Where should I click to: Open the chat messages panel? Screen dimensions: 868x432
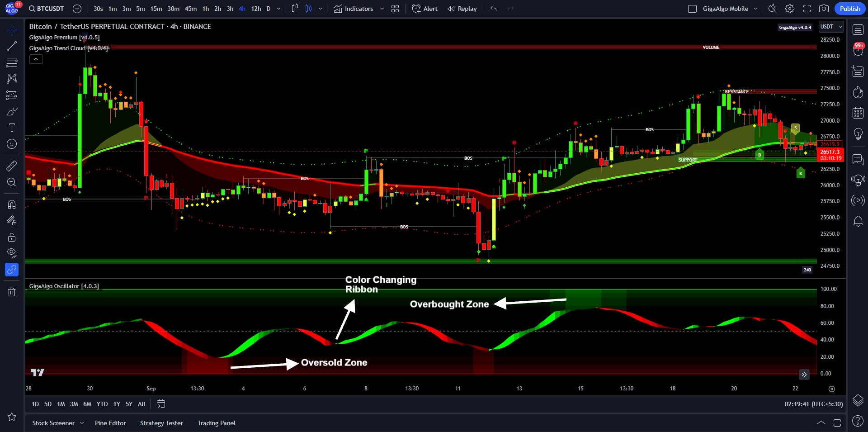tap(858, 159)
